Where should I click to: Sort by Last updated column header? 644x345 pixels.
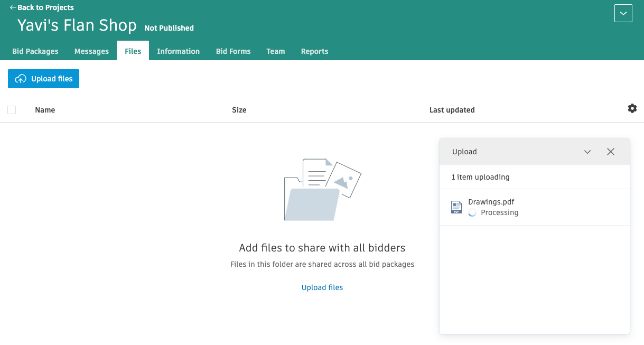click(x=452, y=110)
